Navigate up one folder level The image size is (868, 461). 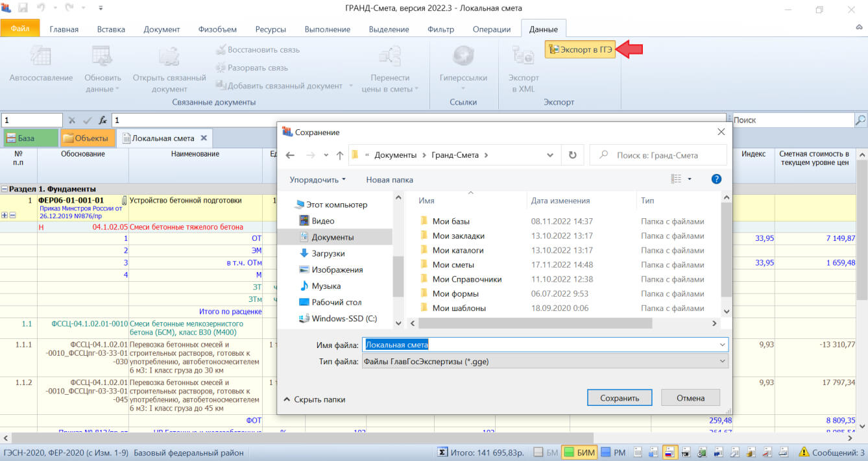pos(340,155)
